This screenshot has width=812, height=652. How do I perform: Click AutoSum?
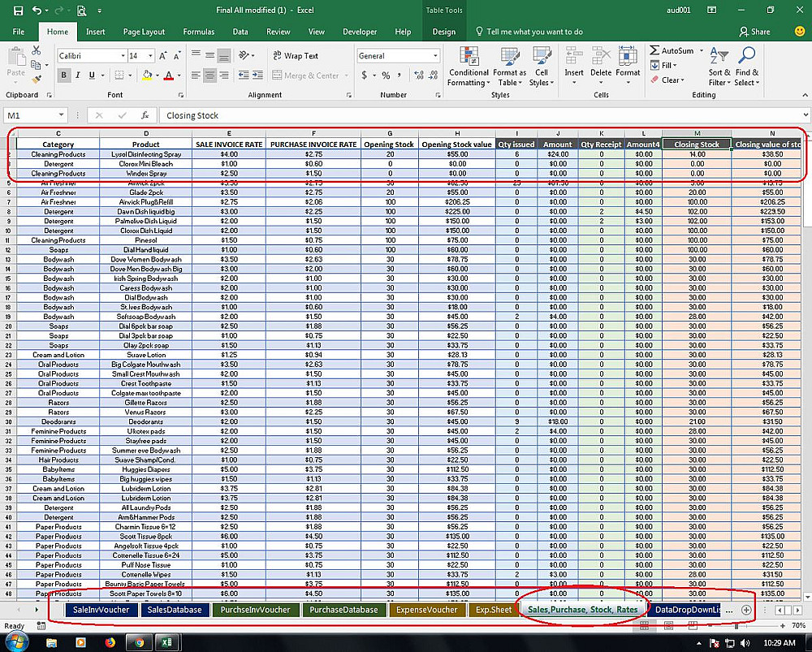coord(672,51)
